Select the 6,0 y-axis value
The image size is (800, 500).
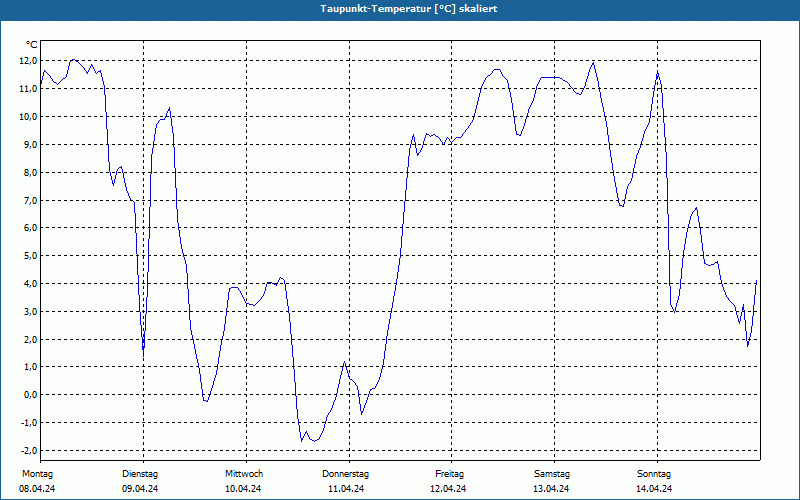click(30, 228)
